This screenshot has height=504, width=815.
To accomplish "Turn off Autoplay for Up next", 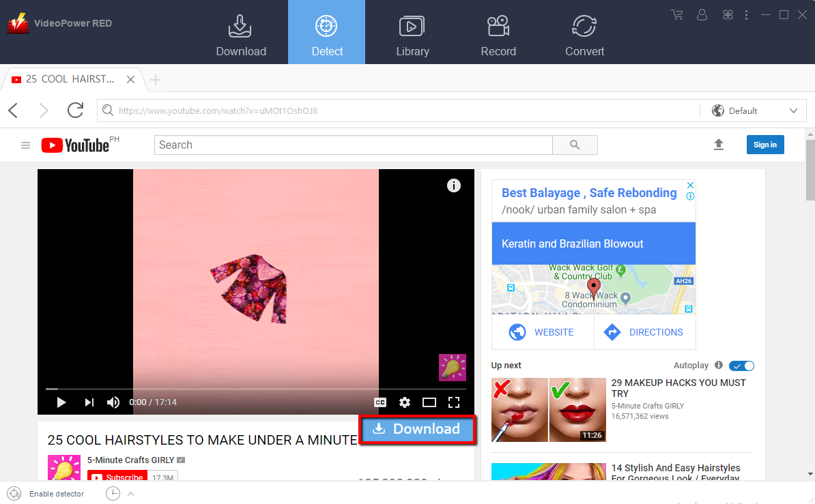I will click(x=741, y=366).
